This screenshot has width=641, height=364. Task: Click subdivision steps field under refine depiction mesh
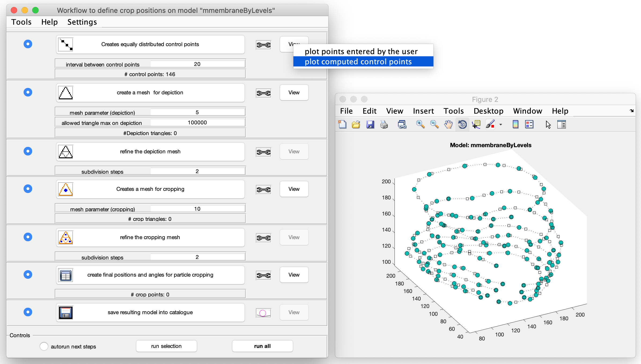coord(197,171)
